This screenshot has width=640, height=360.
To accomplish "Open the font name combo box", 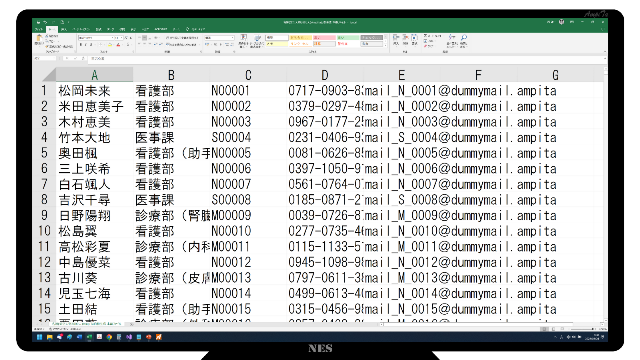I will click(x=95, y=38).
